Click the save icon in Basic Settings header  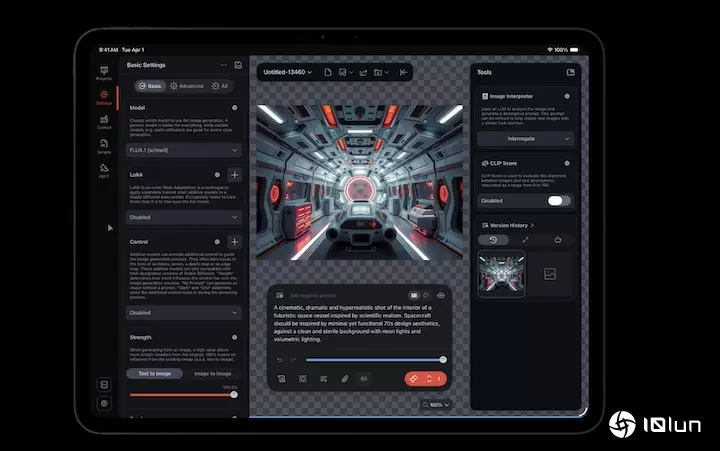click(x=238, y=65)
